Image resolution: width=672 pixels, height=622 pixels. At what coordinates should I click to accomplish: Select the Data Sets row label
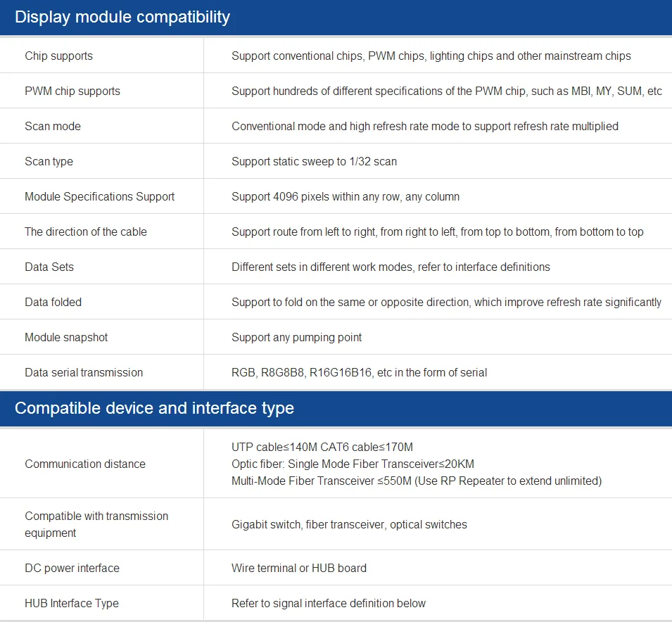[x=49, y=267]
